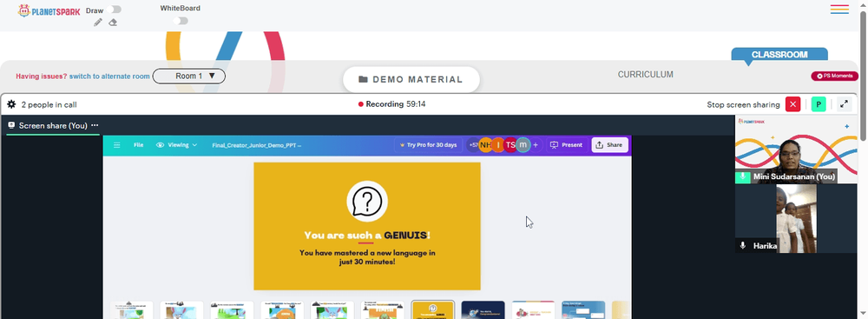
Task: Click Mini Sudarsanan's green microphone icon
Action: (x=742, y=177)
